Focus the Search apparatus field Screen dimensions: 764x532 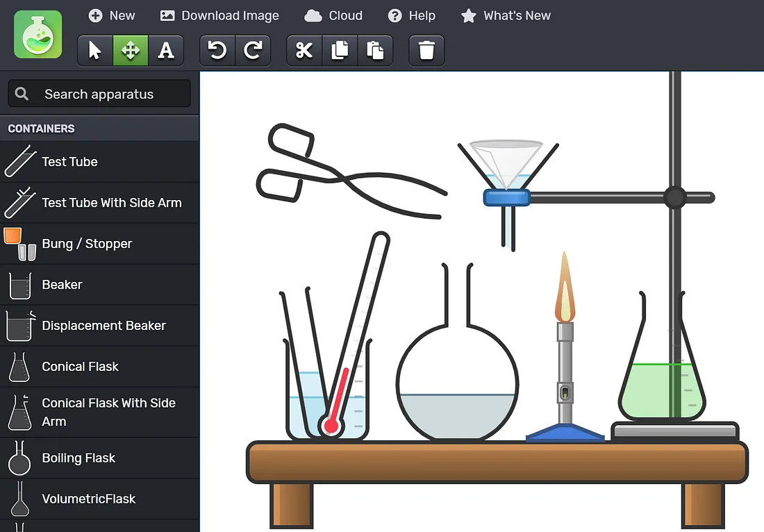pyautogui.click(x=99, y=94)
